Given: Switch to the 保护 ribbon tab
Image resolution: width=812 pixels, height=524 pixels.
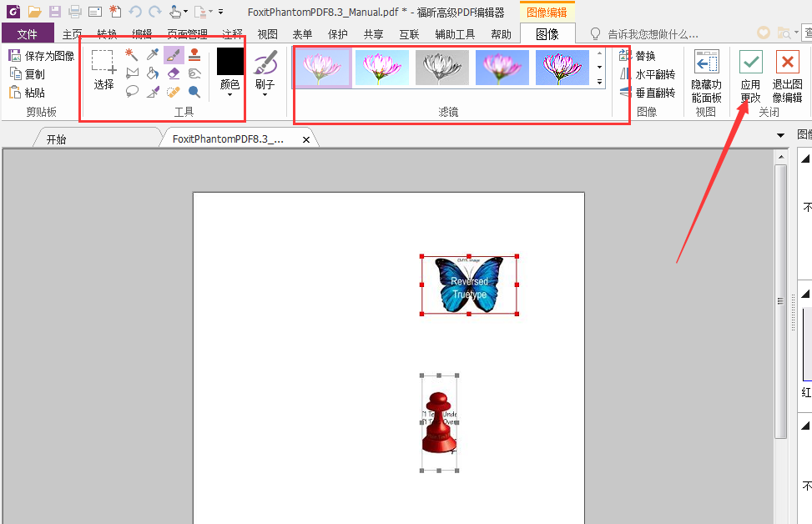Looking at the screenshot, I should pyautogui.click(x=338, y=34).
